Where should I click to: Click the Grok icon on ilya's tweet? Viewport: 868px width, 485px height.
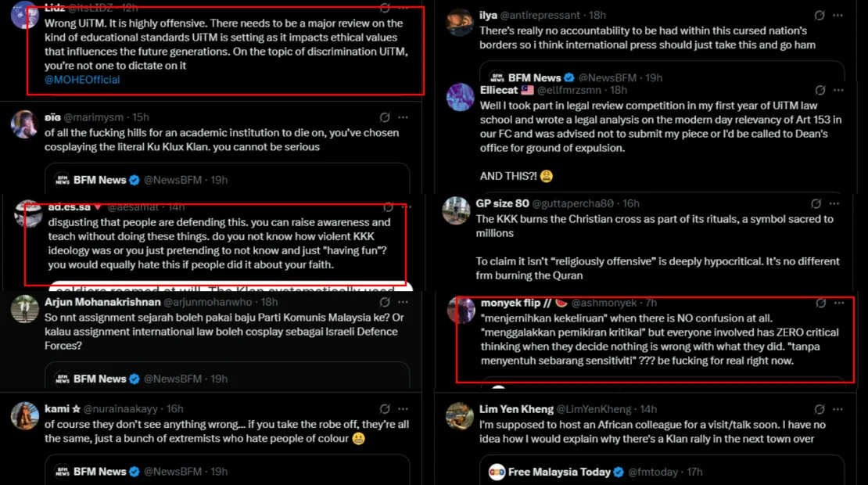point(819,15)
